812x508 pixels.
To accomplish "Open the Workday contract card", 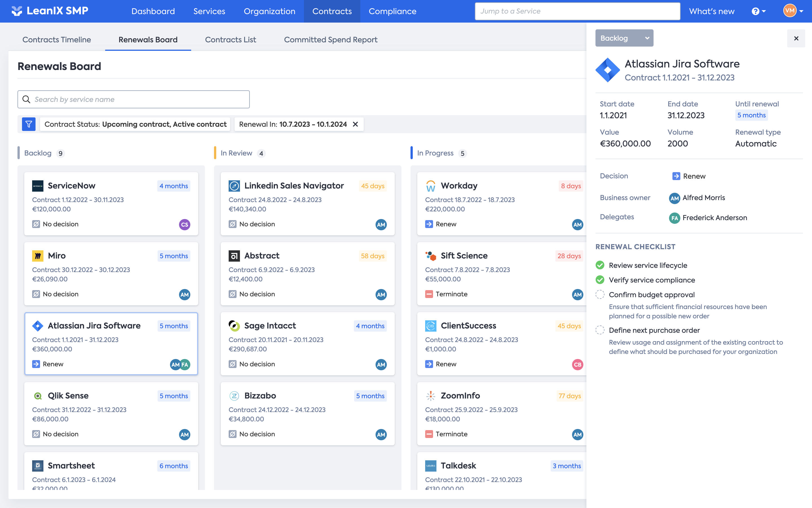I will [x=502, y=204].
